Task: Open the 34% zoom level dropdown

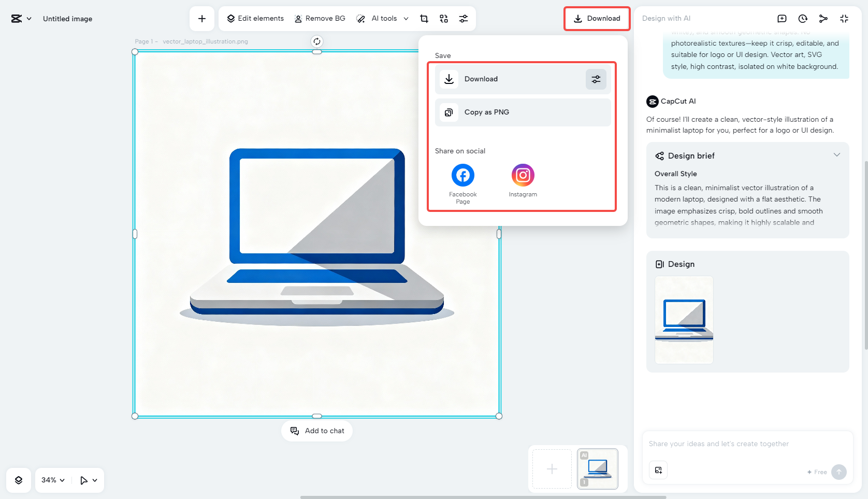Action: pos(53,480)
